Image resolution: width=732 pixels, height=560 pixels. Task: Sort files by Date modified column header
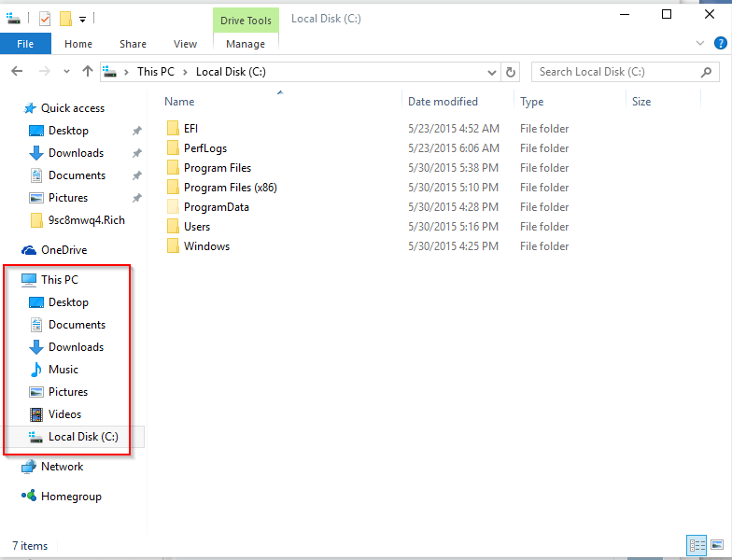(x=443, y=102)
